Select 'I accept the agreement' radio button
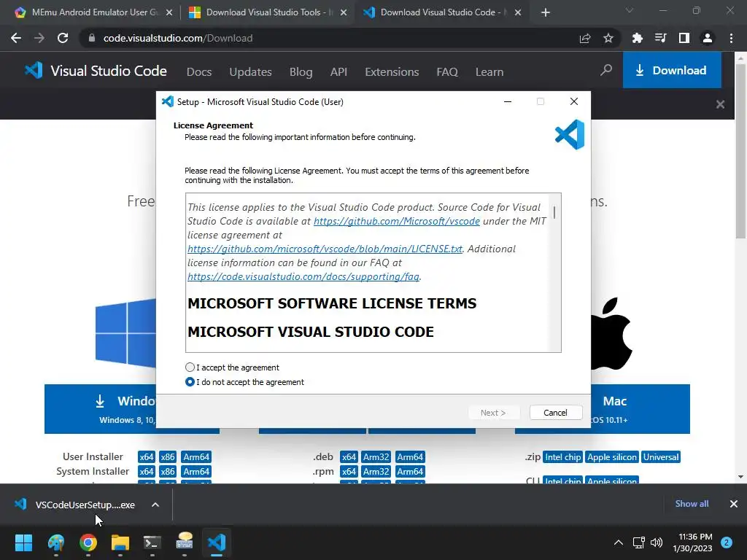The image size is (747, 560). 190,367
